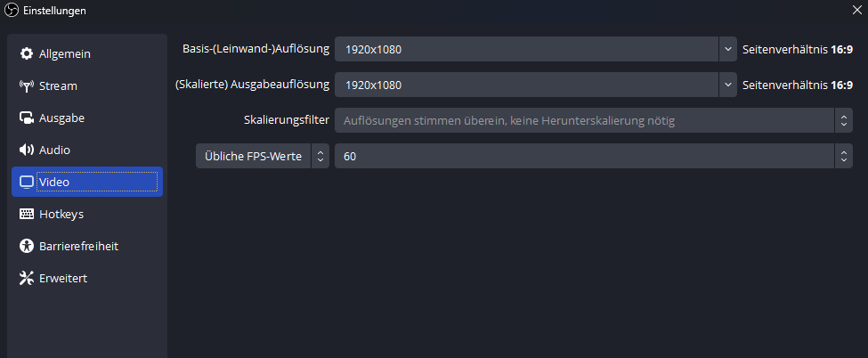Click the Ausgabe output icon
Viewport: 868px width, 358px height.
(x=27, y=118)
